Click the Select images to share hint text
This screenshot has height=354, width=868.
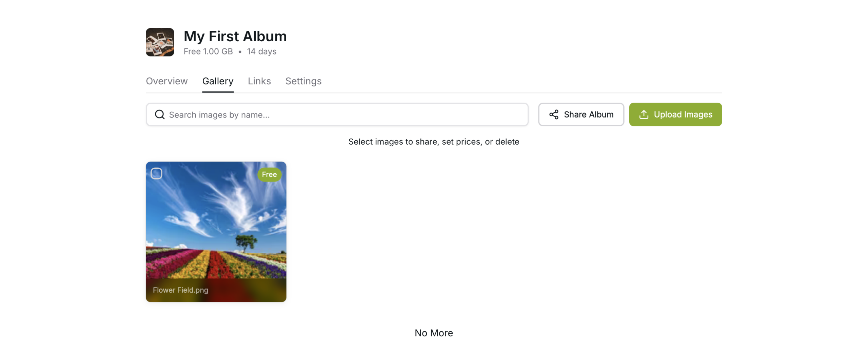click(433, 142)
